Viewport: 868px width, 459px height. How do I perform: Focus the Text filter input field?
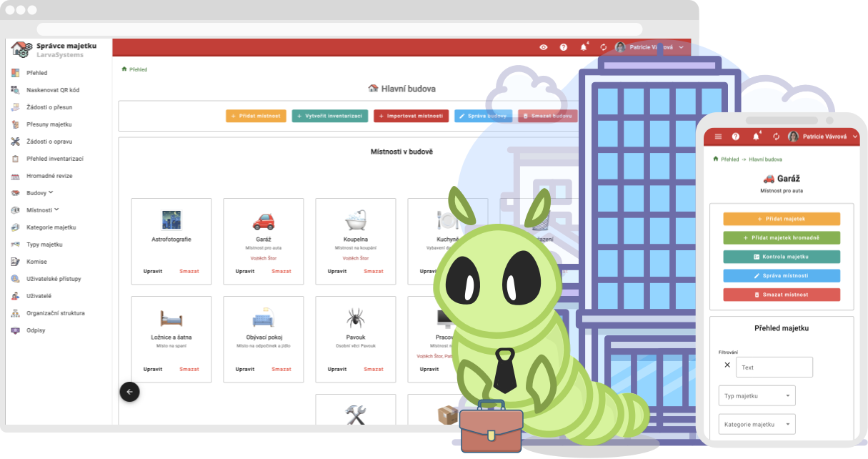point(774,367)
